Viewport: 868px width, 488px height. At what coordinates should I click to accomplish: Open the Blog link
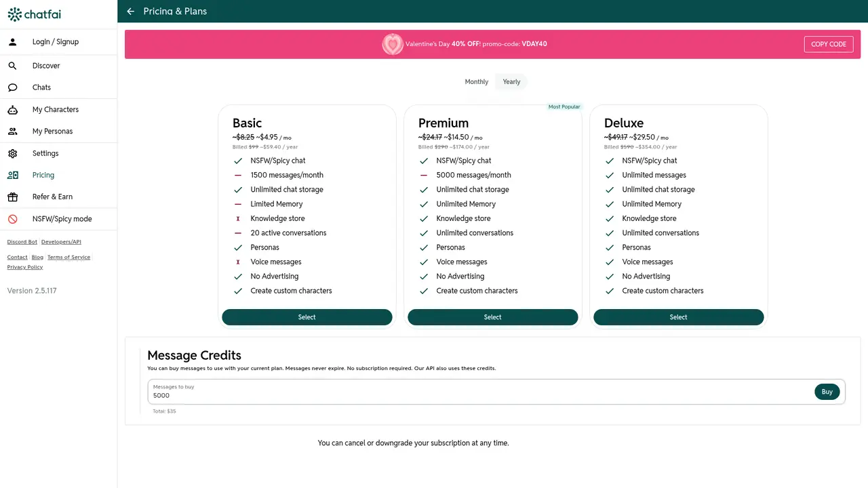click(37, 258)
